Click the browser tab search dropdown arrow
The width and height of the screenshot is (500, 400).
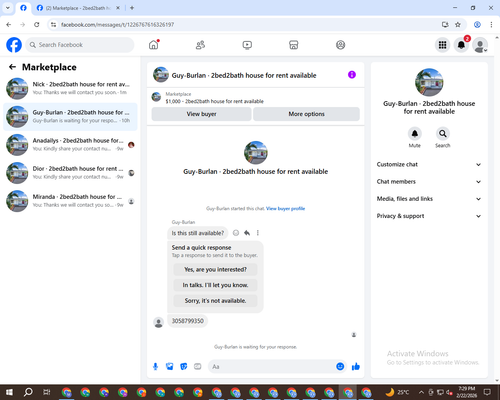click(x=8, y=8)
